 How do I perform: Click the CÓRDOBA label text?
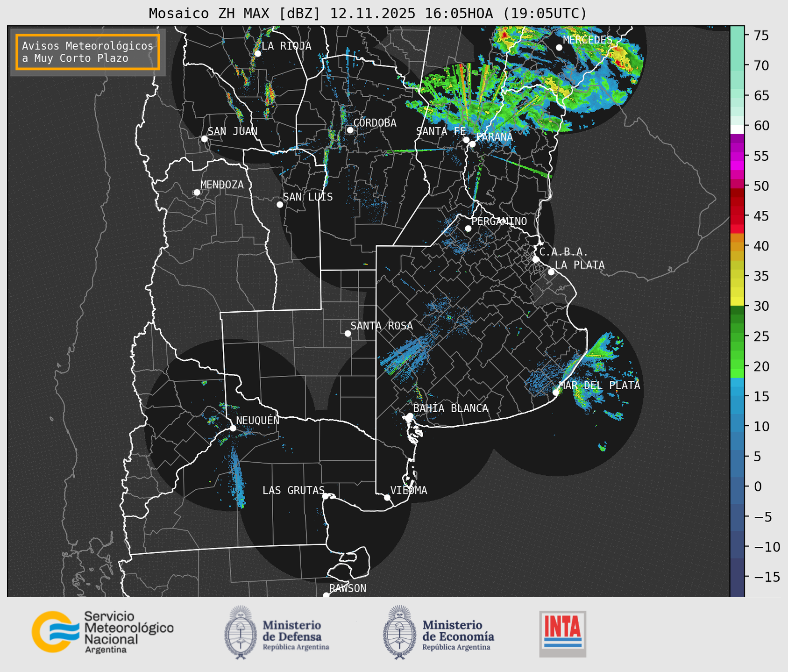pos(375,123)
